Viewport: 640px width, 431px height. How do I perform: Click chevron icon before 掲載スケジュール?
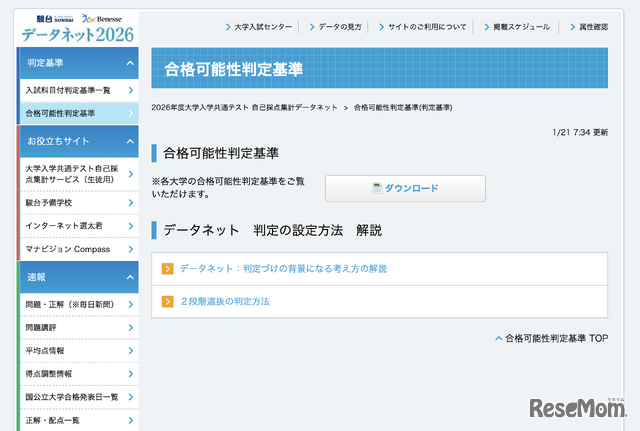tap(487, 27)
